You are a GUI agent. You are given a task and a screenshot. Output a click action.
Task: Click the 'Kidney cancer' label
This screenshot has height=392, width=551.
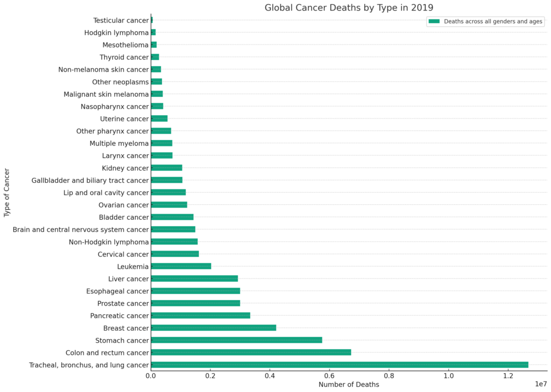click(x=126, y=168)
